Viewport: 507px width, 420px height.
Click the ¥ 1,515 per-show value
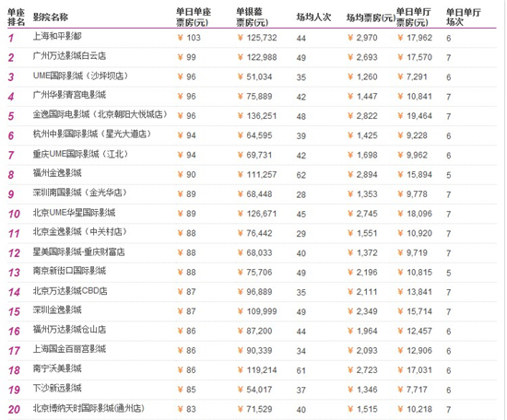click(362, 409)
